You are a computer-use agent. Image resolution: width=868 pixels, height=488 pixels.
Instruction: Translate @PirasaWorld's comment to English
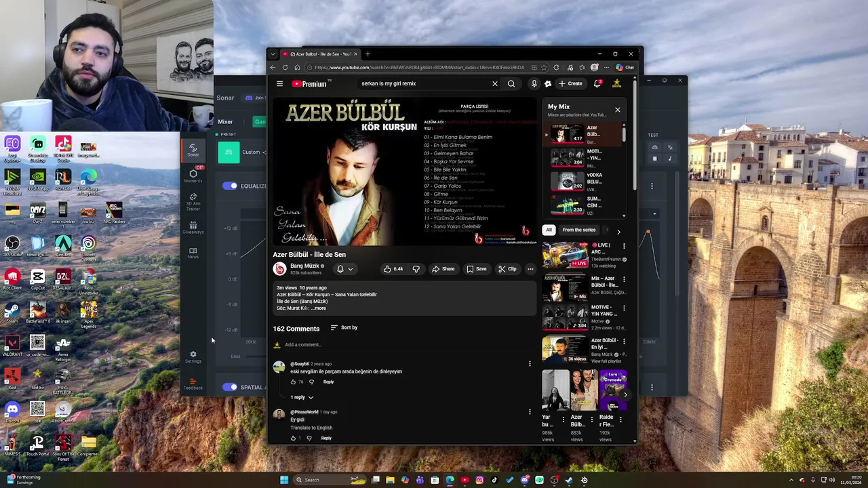311,428
